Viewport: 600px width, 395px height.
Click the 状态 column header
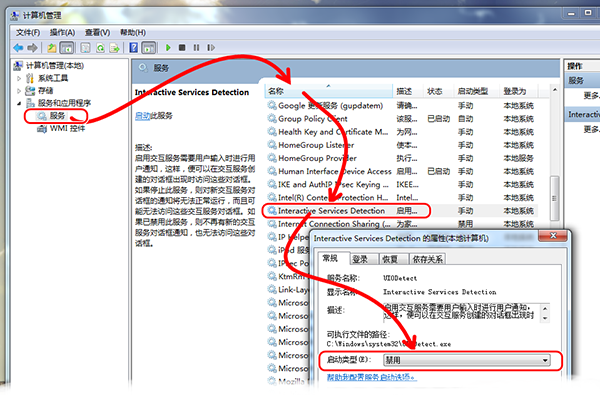click(438, 91)
